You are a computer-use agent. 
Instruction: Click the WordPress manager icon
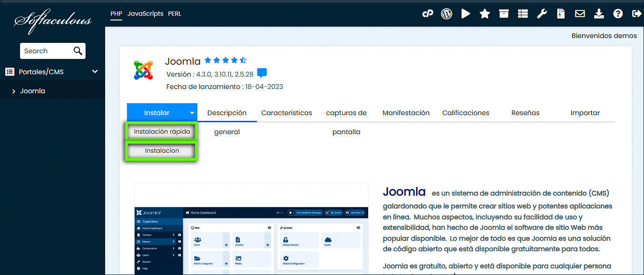(446, 13)
